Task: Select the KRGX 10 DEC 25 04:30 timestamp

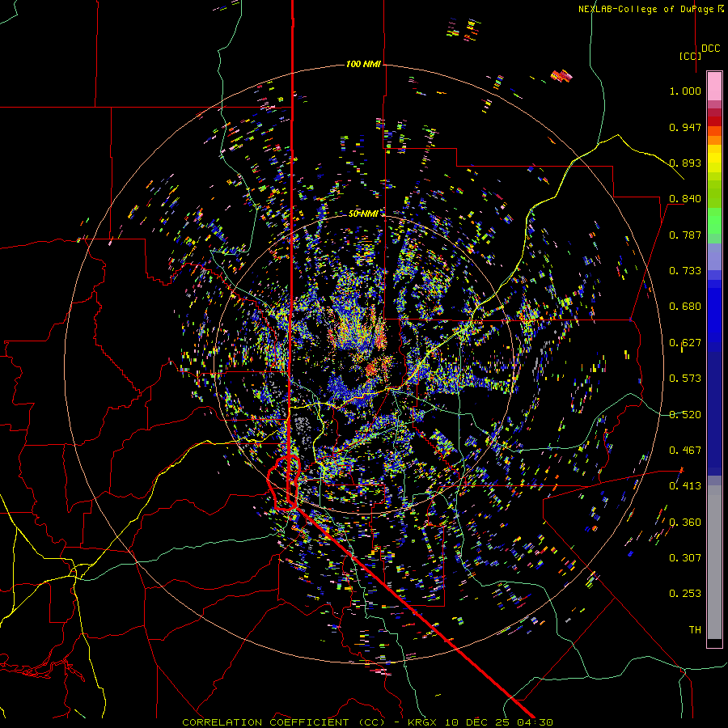Action: tap(480, 722)
